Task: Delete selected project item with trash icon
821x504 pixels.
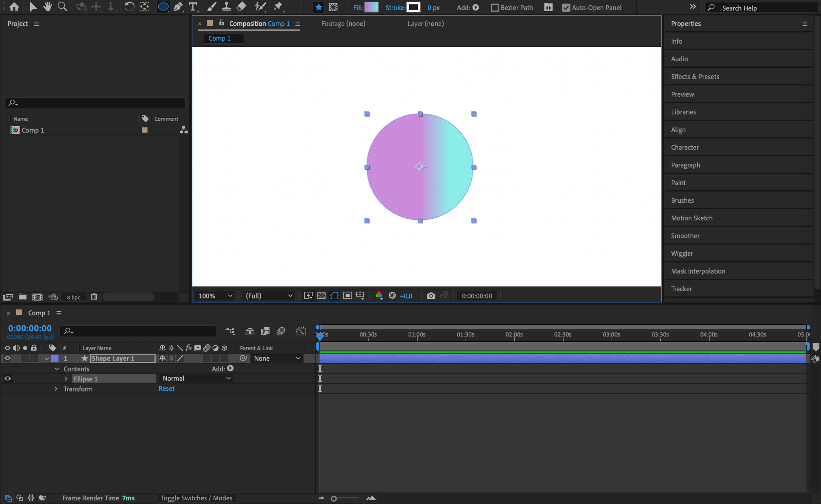Action: [x=94, y=297]
